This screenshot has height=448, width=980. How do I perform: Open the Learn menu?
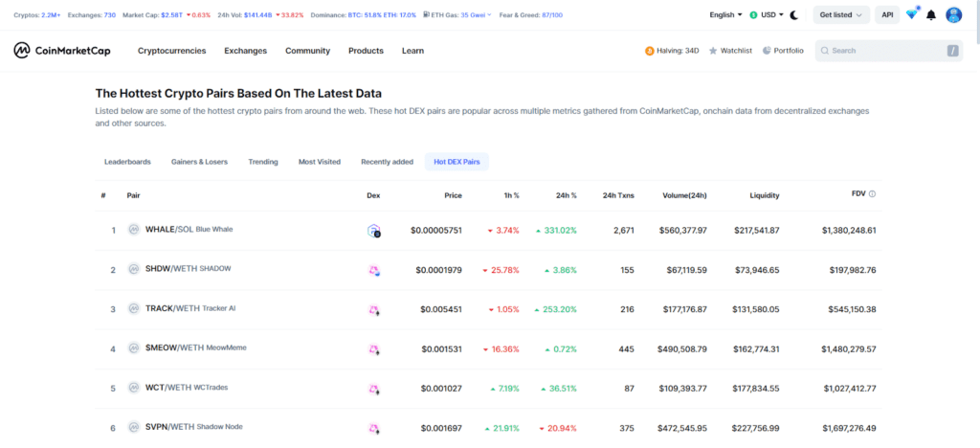click(x=412, y=51)
